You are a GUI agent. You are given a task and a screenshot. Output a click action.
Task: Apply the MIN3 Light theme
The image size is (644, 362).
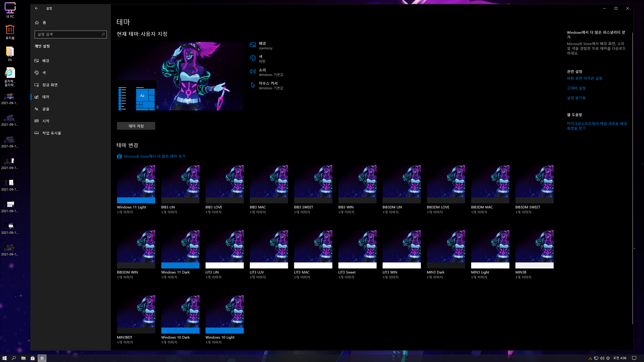[x=490, y=255]
